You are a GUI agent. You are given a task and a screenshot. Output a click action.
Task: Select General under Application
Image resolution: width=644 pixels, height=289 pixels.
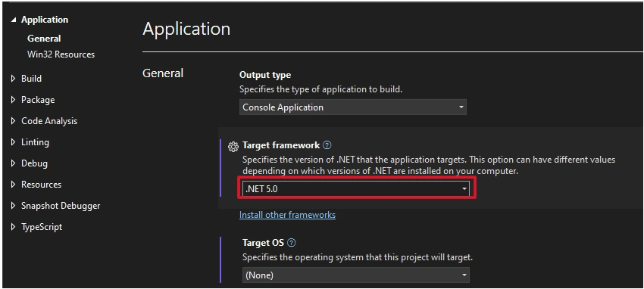pos(44,39)
